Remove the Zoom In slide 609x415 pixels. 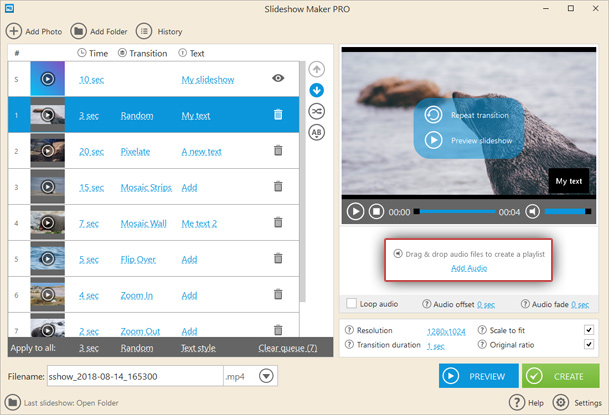[278, 294]
